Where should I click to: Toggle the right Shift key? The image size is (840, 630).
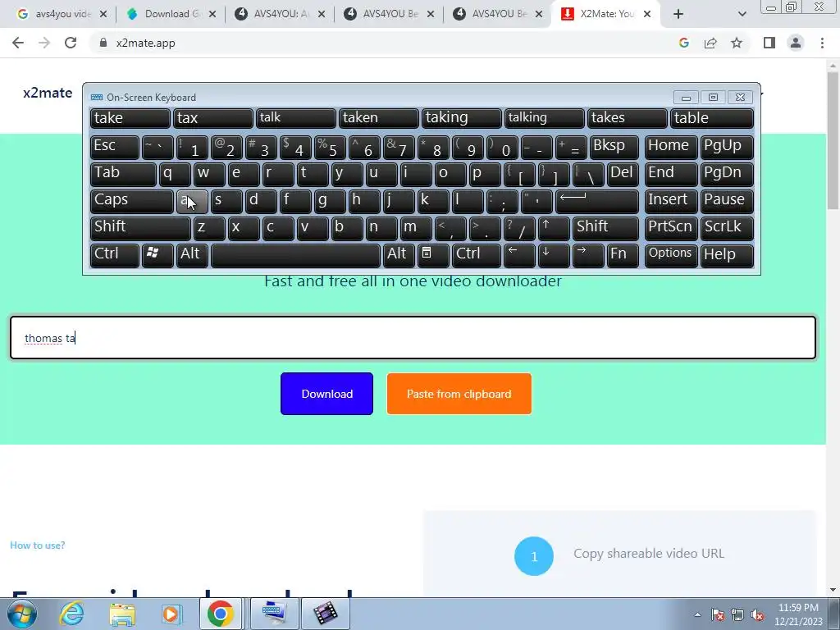coord(605,228)
